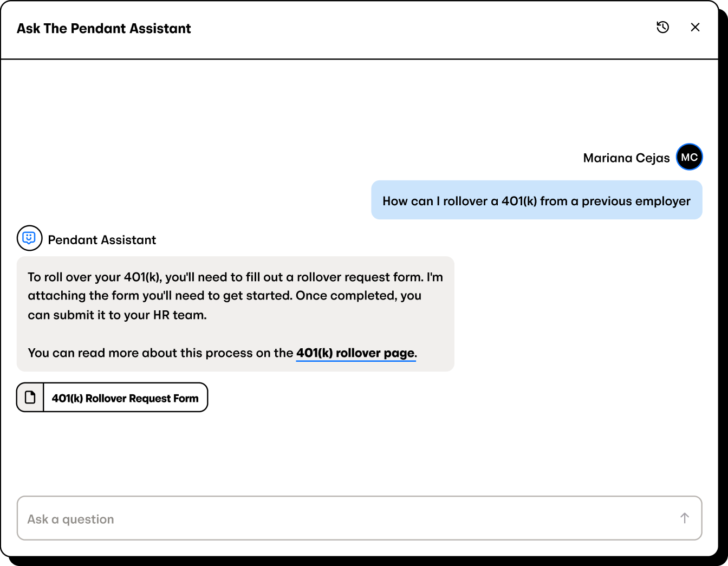Select the user message about 401(k) rollover

tap(537, 200)
